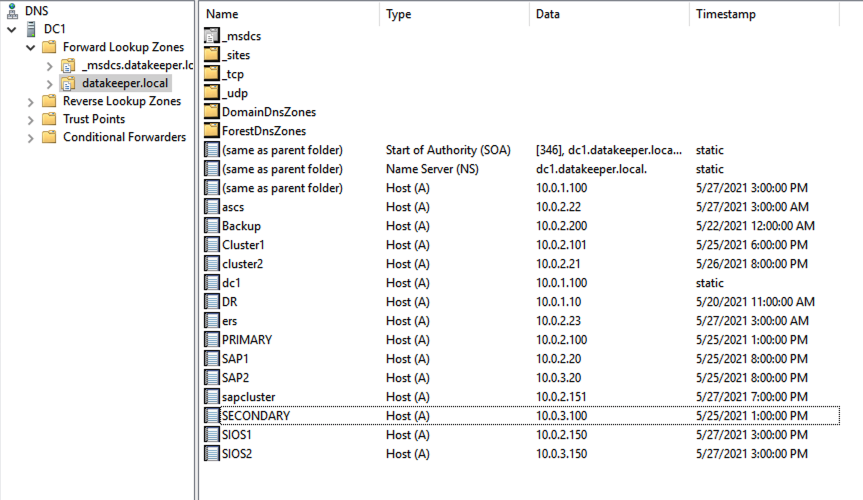Collapse Forward Lookup Zones
863x500 pixels.
pos(31,47)
